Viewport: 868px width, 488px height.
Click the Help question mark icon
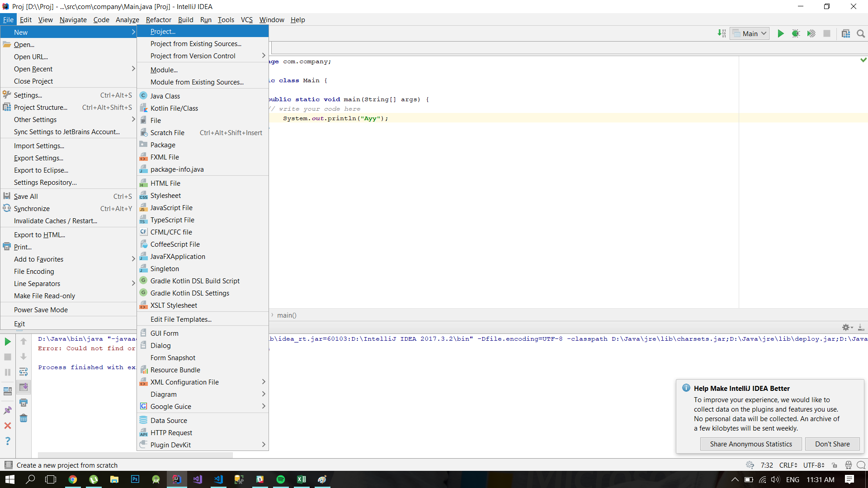pos(8,441)
